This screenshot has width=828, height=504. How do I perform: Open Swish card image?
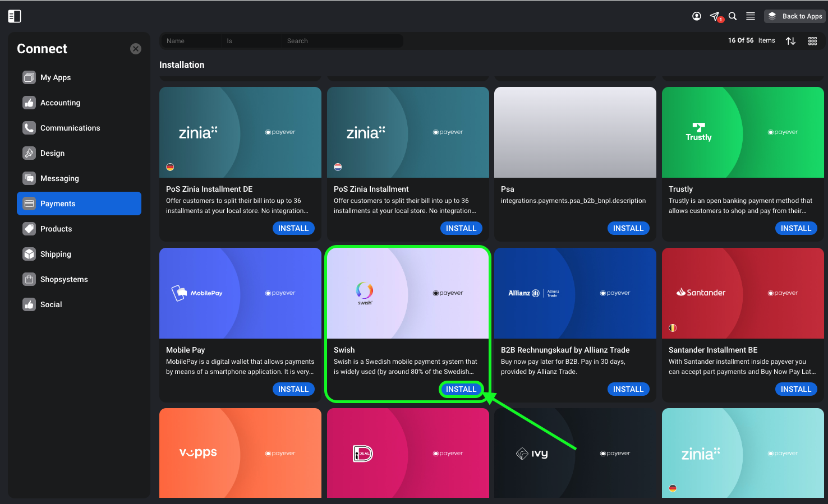coord(408,293)
